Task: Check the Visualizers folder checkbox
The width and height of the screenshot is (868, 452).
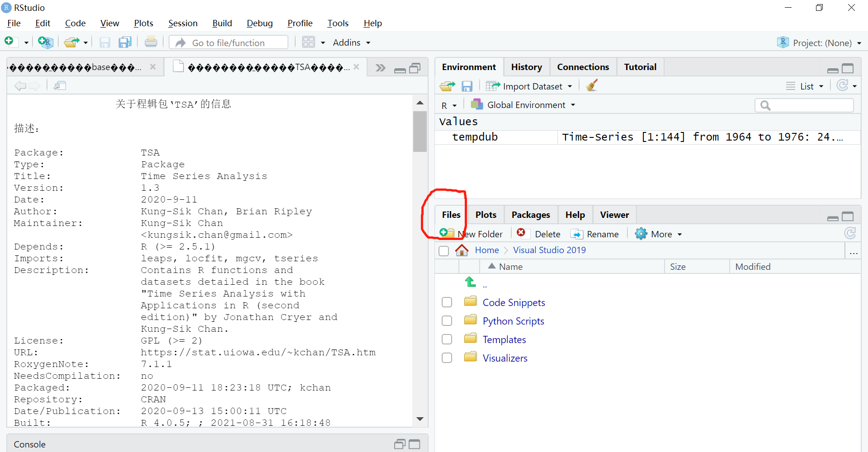Action: click(x=447, y=358)
